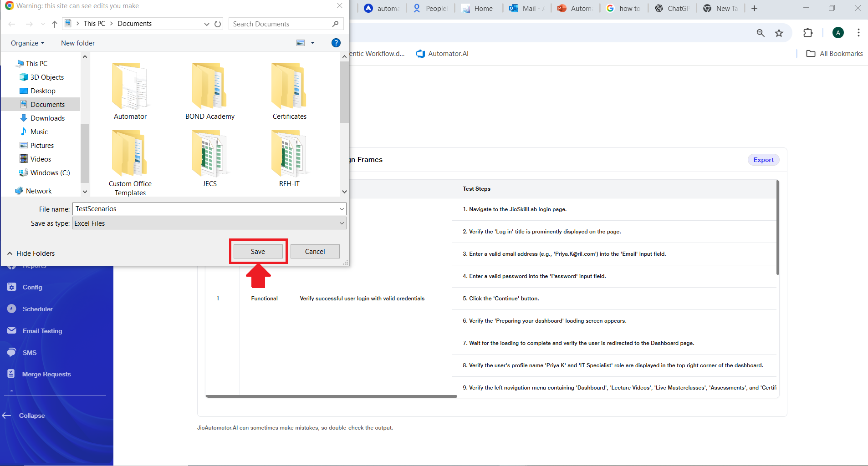Open the Save as type dropdown

[209, 223]
